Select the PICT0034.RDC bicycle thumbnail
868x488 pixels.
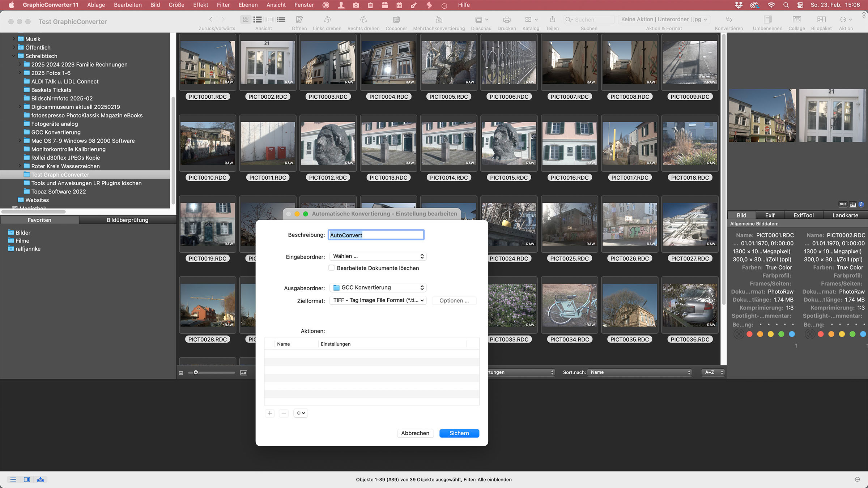pos(570,306)
